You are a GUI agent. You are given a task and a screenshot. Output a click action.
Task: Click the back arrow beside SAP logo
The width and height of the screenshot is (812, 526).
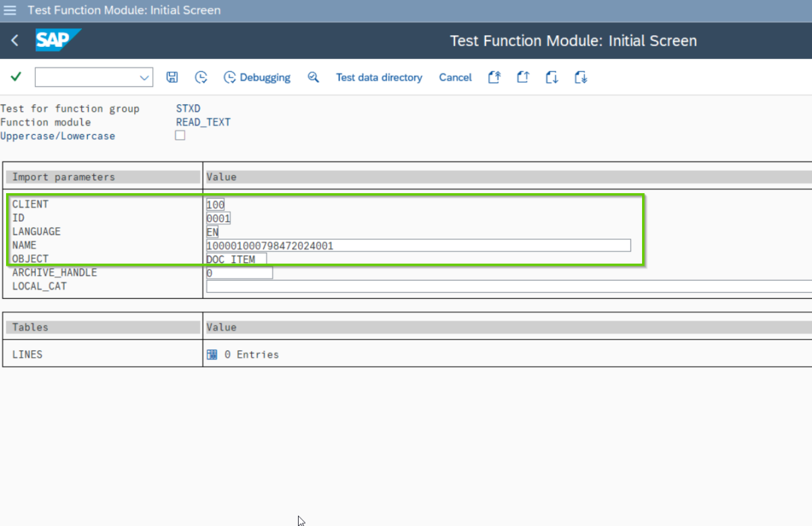coord(15,41)
